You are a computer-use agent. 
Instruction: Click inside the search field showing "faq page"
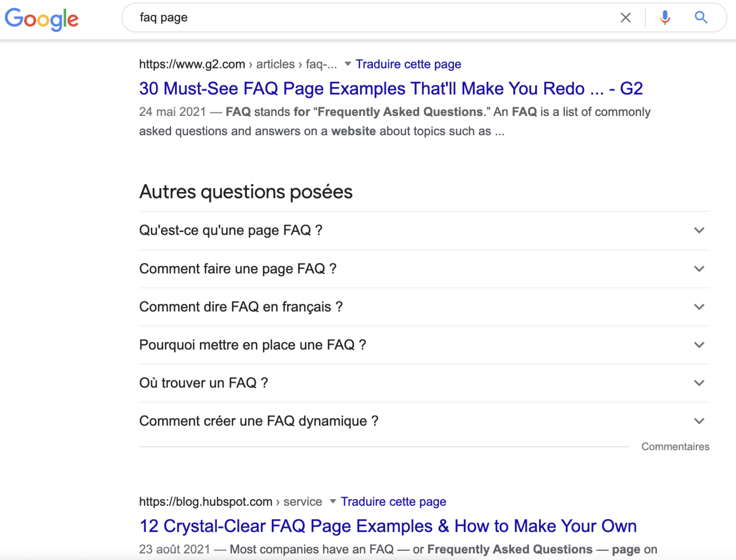coord(335,17)
